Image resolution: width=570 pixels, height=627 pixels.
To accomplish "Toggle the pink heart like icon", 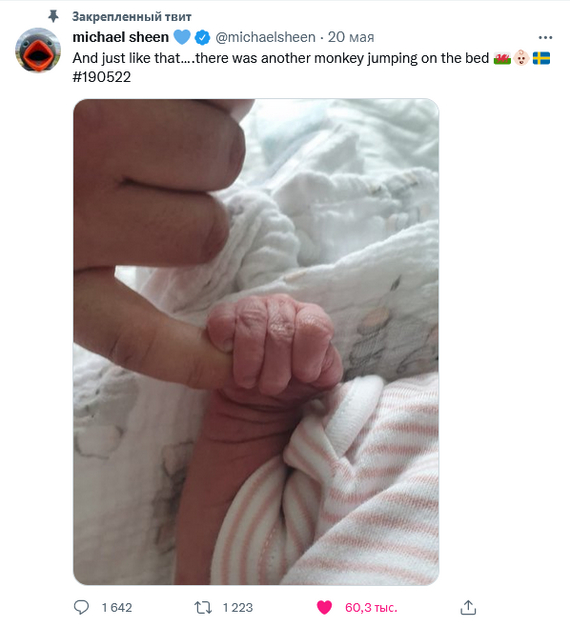I will click(324, 607).
